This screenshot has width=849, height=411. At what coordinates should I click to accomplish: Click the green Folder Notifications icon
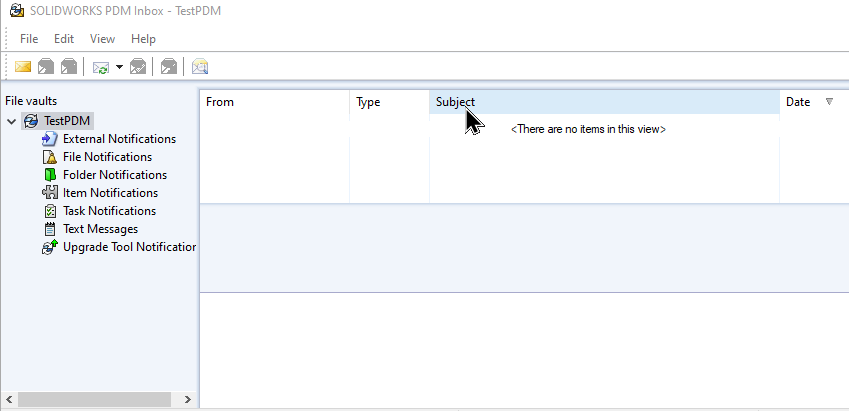click(x=50, y=175)
